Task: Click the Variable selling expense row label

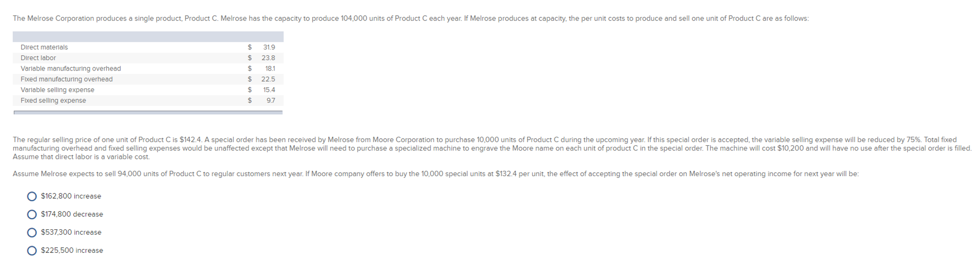Action: [x=57, y=90]
